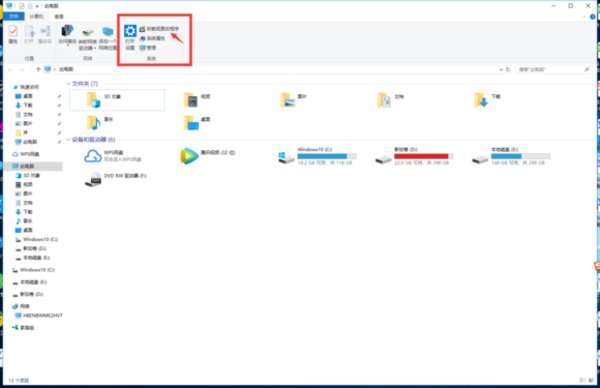Switch to the View (查看) ribbon tab
This screenshot has width=600, height=388.
click(x=59, y=16)
